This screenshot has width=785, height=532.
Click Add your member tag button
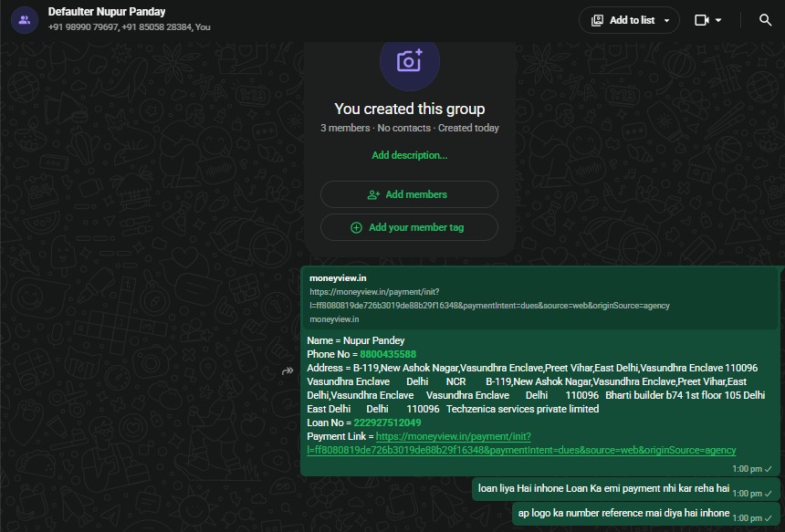pyautogui.click(x=409, y=227)
